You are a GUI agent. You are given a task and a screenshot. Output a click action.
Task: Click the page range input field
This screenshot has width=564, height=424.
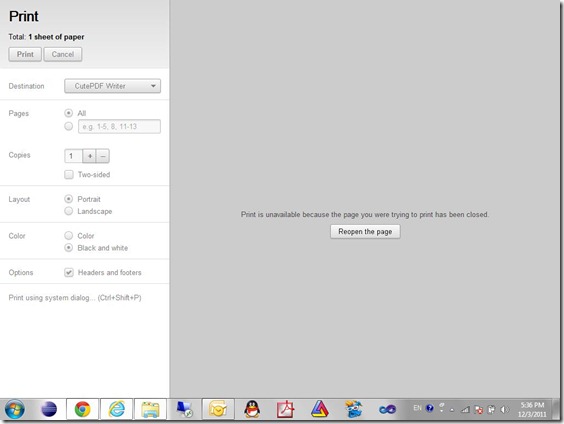[x=119, y=127]
